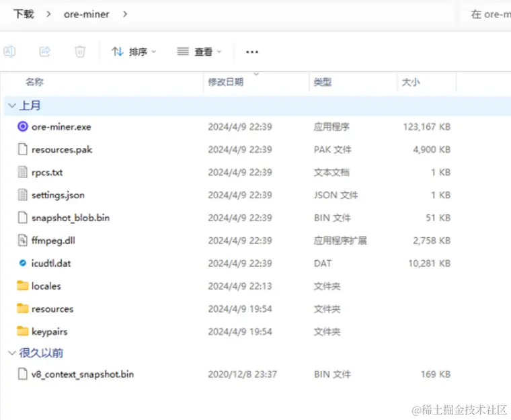Sort by 修改日期 column header
The height and width of the screenshot is (420, 511).
[226, 82]
